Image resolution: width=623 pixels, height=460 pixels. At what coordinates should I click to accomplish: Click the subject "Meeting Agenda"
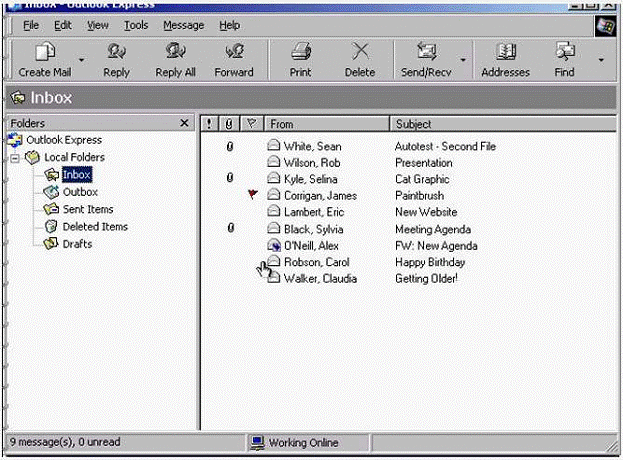[433, 230]
